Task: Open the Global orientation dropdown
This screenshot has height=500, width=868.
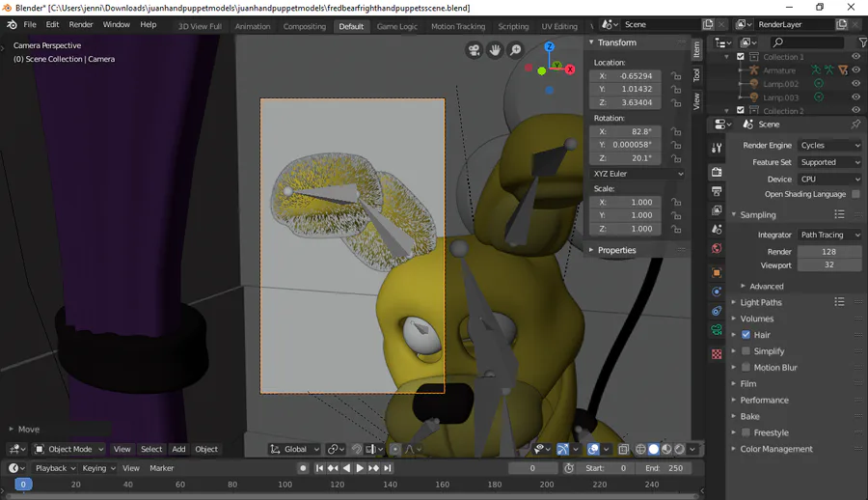Action: pos(294,449)
